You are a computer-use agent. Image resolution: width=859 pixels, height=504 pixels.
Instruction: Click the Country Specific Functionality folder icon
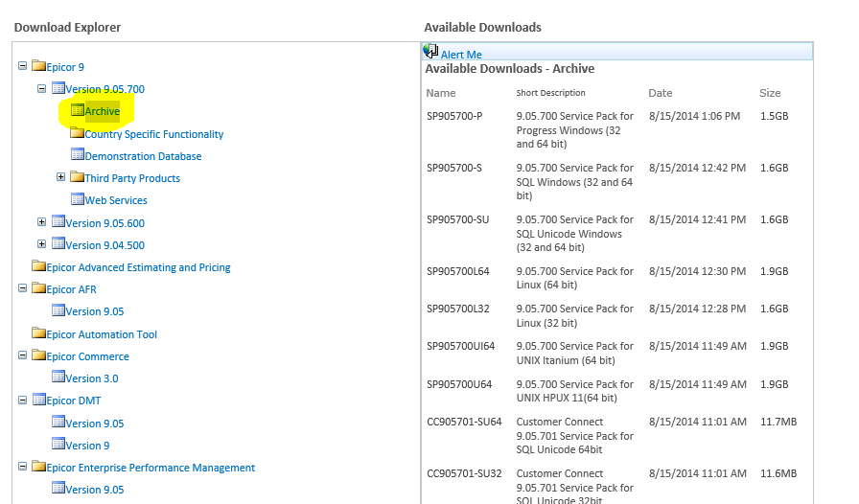78,132
